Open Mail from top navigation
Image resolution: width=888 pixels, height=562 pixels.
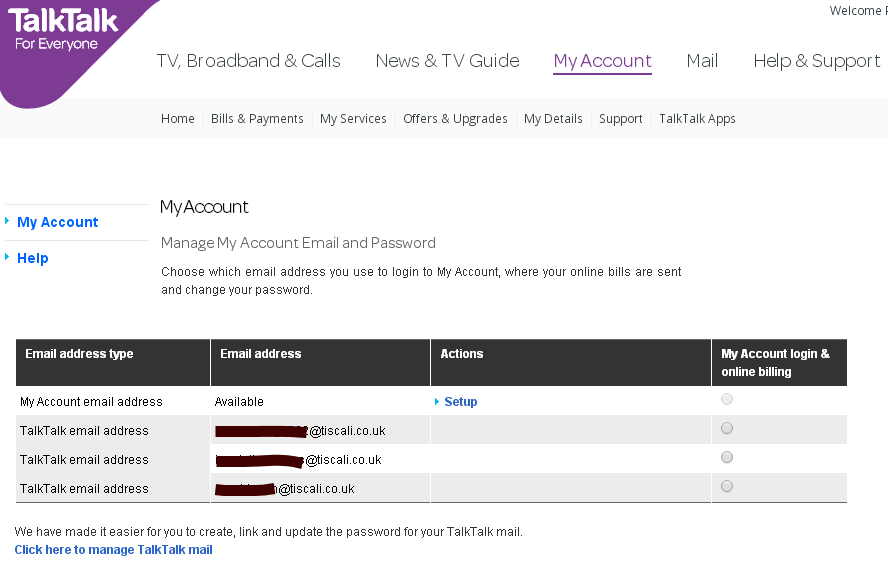click(x=702, y=61)
